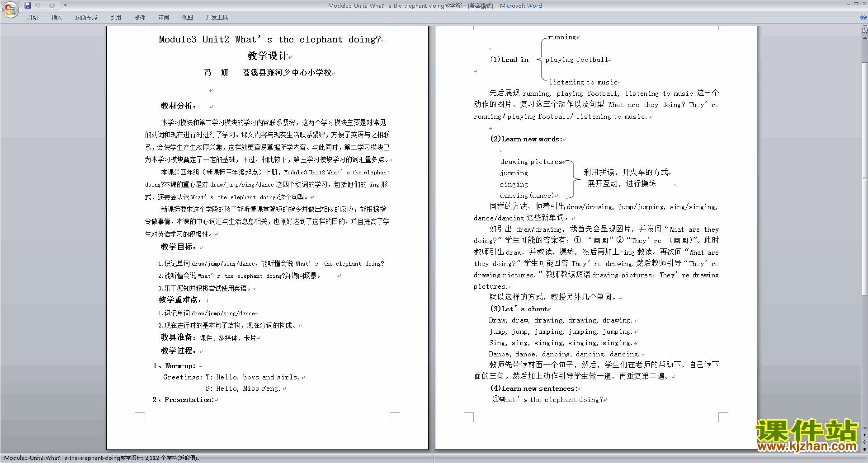Click the 'dancing (dance)' list entry
Image resolution: width=868 pixels, height=463 pixels.
pos(527,196)
